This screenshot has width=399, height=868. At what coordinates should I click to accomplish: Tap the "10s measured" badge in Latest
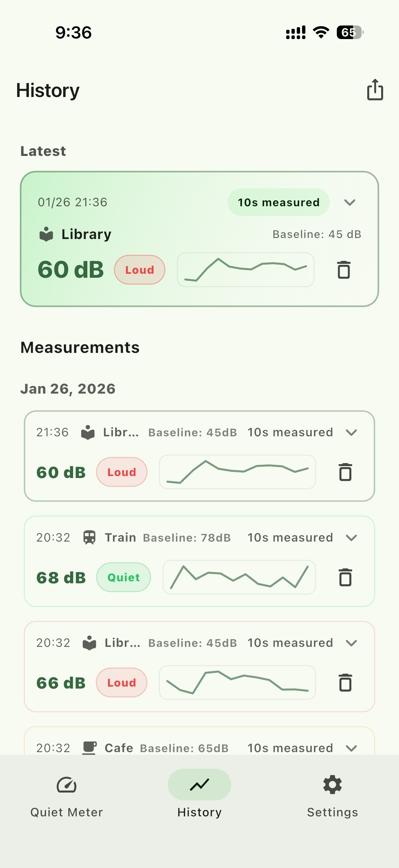pyautogui.click(x=279, y=202)
